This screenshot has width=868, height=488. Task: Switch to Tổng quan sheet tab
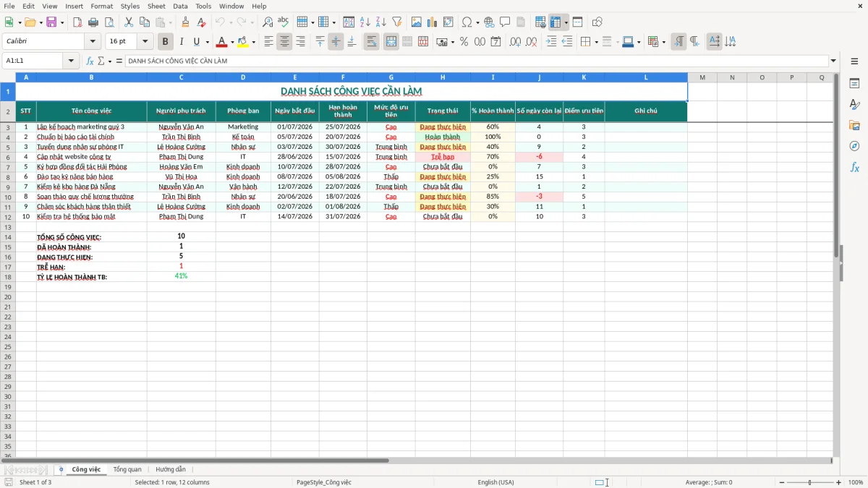(127, 469)
